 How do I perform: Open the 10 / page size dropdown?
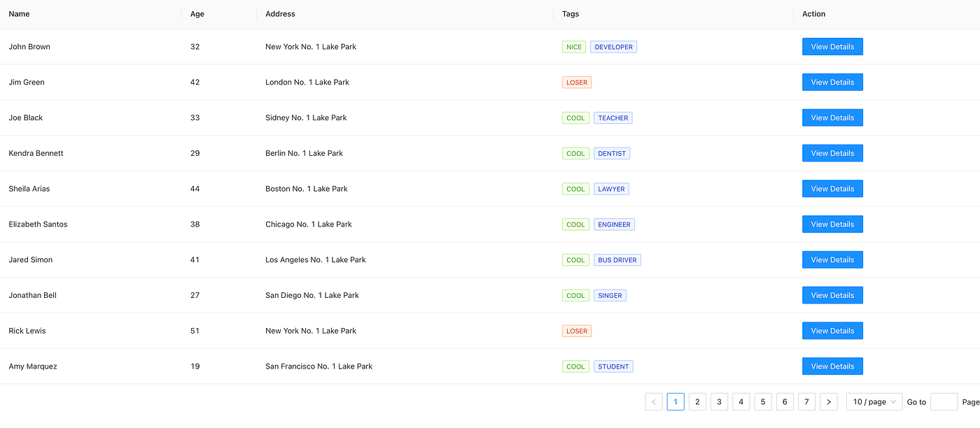point(874,401)
